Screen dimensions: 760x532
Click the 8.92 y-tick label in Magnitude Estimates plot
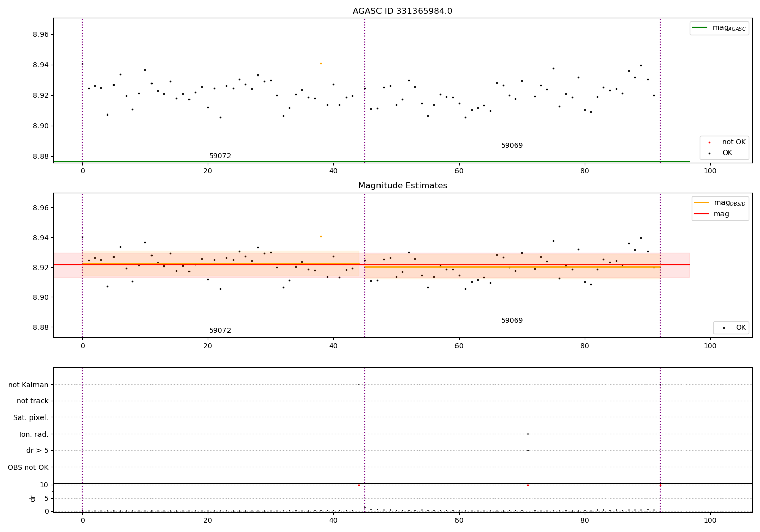41,268
